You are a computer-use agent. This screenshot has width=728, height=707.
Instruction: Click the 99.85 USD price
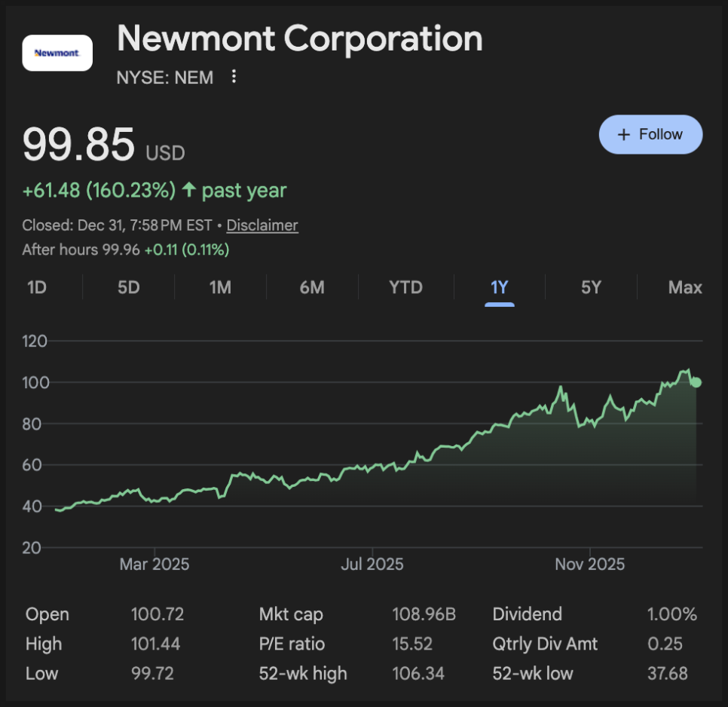click(x=79, y=145)
